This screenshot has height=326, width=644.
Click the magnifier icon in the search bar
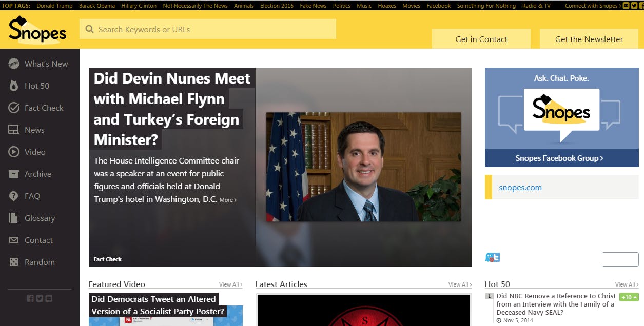click(89, 29)
